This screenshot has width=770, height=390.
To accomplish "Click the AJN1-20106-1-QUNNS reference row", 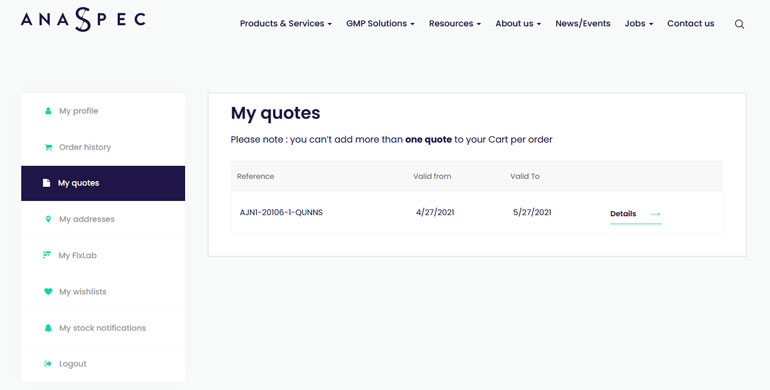I will point(476,212).
